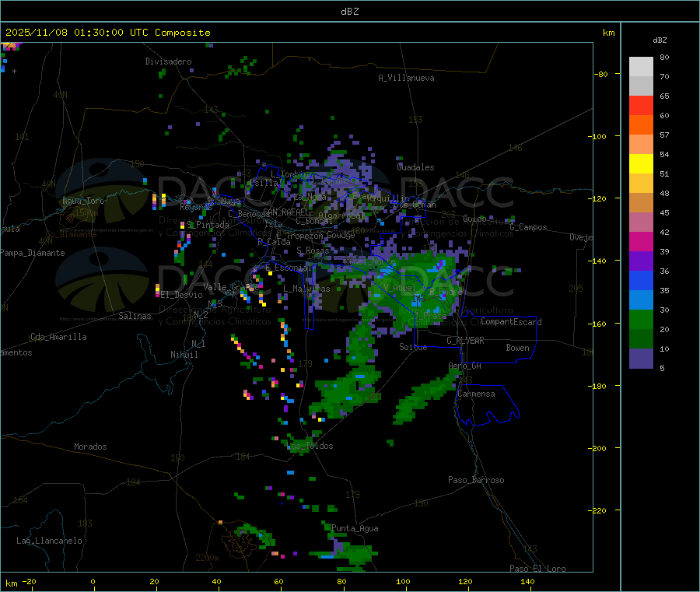Click the G_ALVEAR city label
This screenshot has width=700, height=592.
click(x=465, y=341)
